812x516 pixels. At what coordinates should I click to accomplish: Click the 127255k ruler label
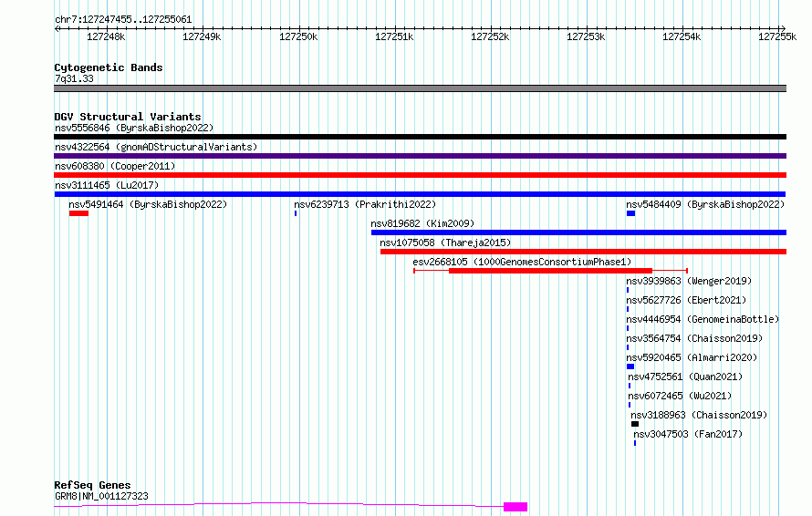pyautogui.click(x=777, y=36)
